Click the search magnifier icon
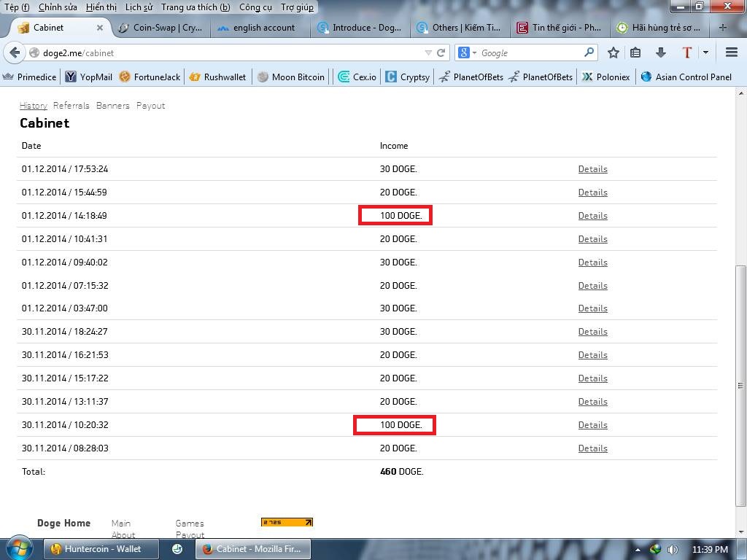Screen dimensions: 747x560 tap(589, 52)
